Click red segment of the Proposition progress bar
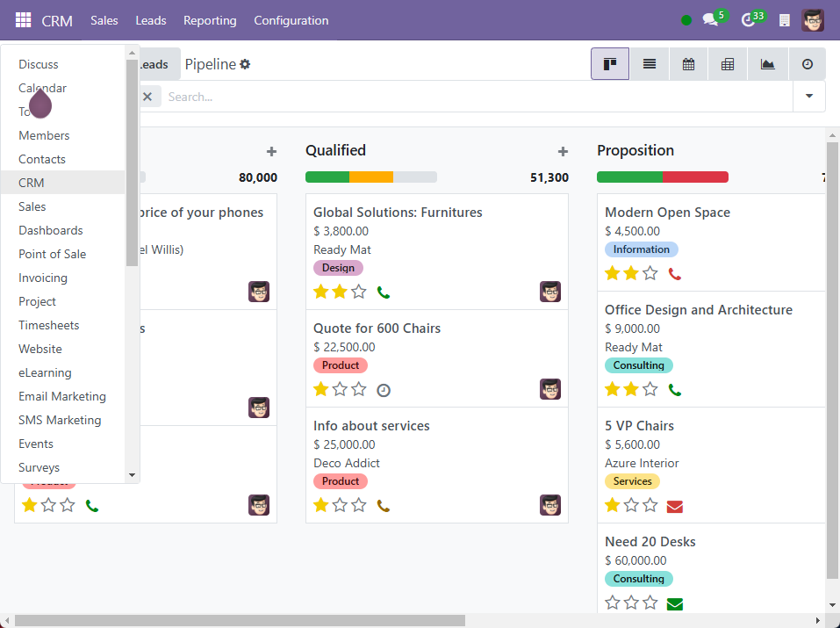840x628 pixels. (x=695, y=177)
